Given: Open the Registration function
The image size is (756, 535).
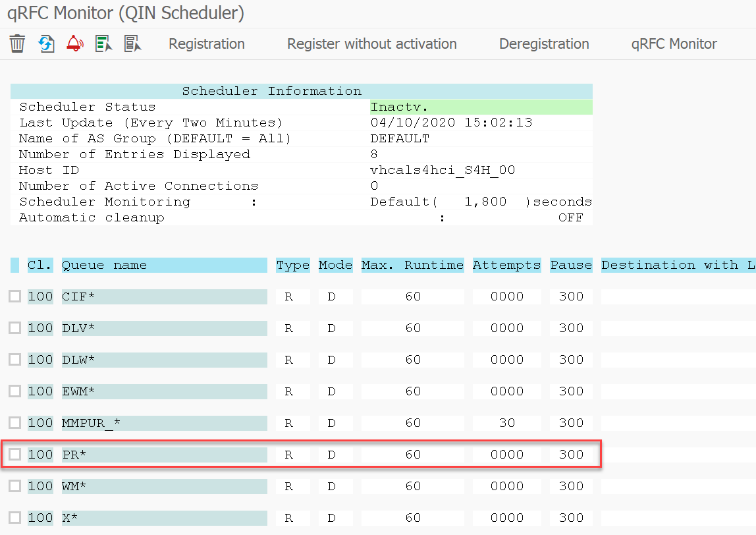Looking at the screenshot, I should [x=206, y=44].
